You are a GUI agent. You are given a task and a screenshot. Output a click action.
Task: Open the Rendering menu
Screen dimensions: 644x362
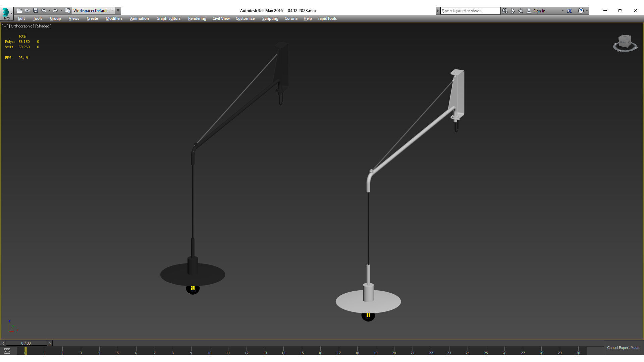(197, 18)
